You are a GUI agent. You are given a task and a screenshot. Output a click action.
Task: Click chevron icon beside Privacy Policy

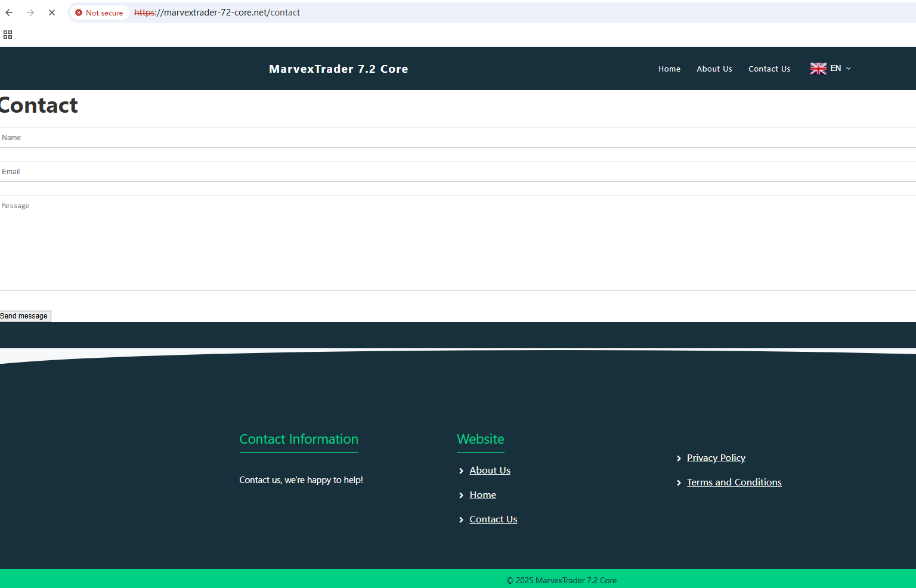coord(679,459)
